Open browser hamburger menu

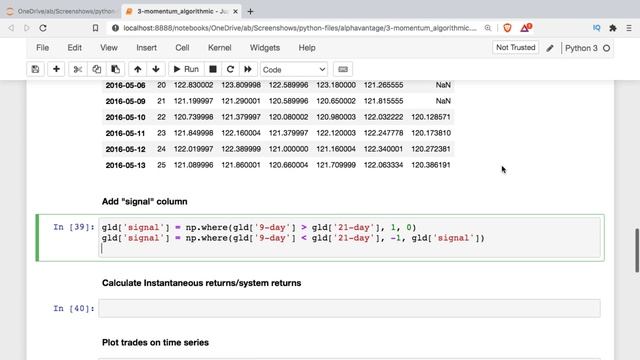tap(629, 28)
